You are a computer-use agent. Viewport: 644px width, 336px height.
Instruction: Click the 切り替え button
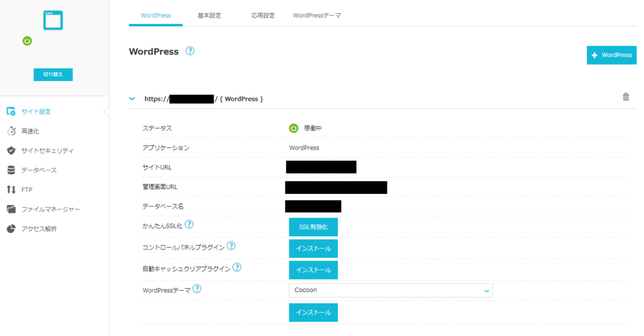[53, 74]
